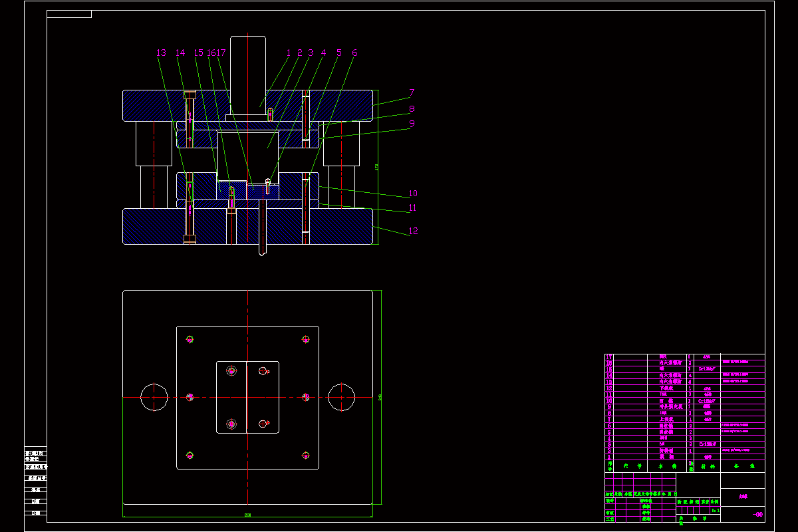Viewport: 798px width, 532px height.
Task: Select the left guide-post circle in plan view
Action: pyautogui.click(x=154, y=397)
